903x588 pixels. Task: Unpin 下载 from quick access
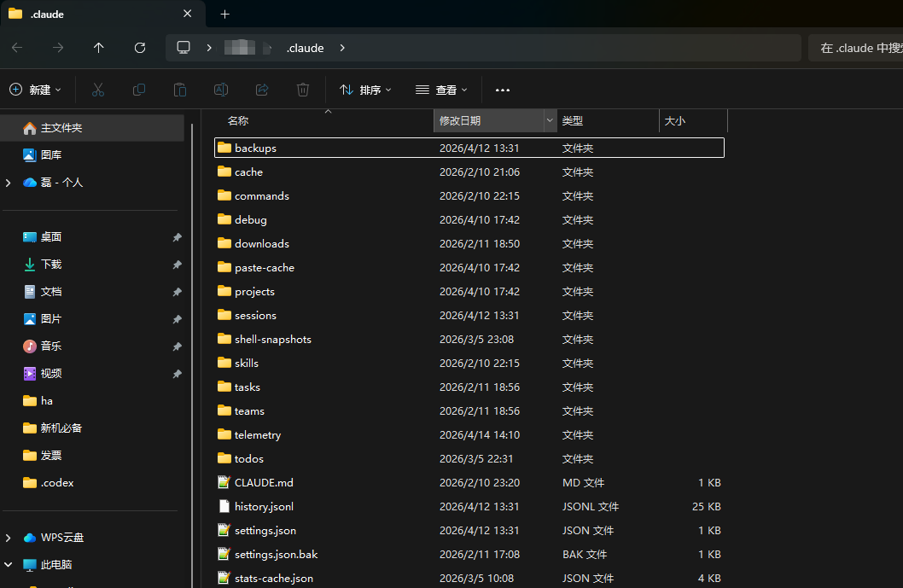coord(177,265)
